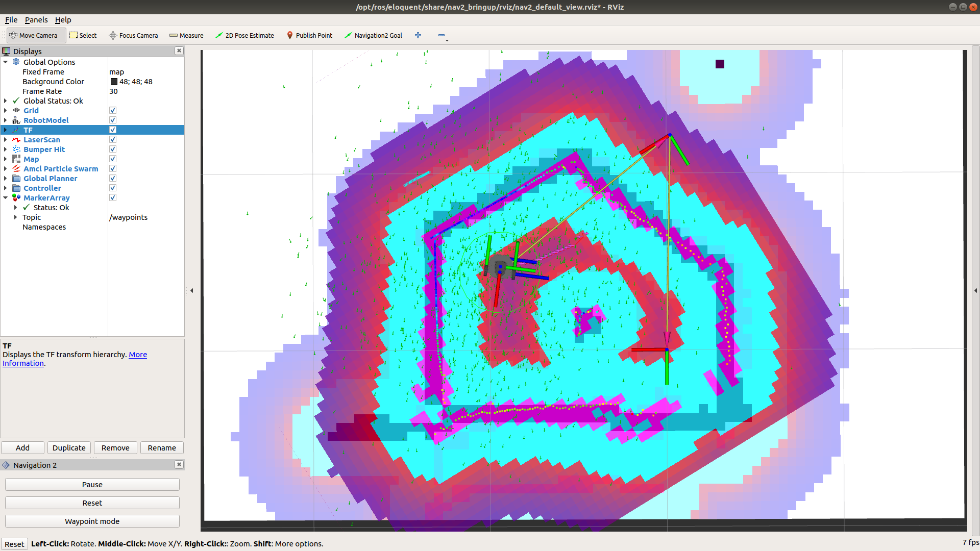Image resolution: width=980 pixels, height=551 pixels.
Task: Activate the 2D Pose Estimate tool
Action: pos(244,35)
